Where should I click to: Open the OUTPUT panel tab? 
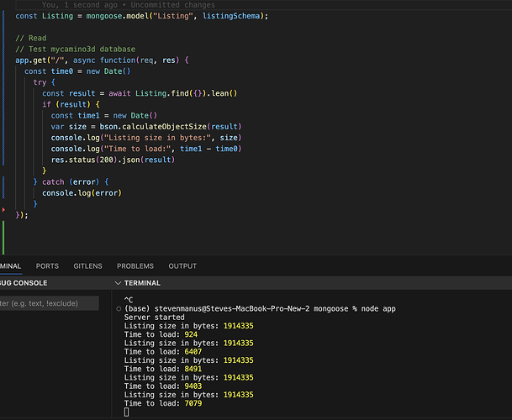coord(182,266)
